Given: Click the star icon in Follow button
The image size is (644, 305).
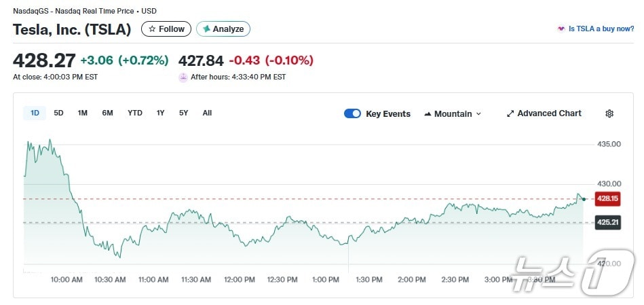Looking at the screenshot, I should coord(152,29).
